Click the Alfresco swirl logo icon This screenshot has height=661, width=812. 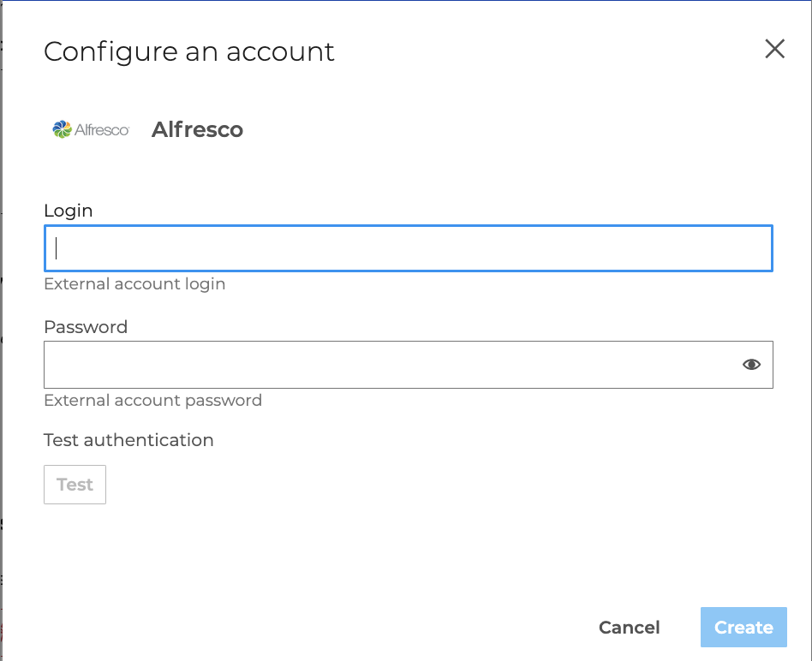tap(62, 129)
